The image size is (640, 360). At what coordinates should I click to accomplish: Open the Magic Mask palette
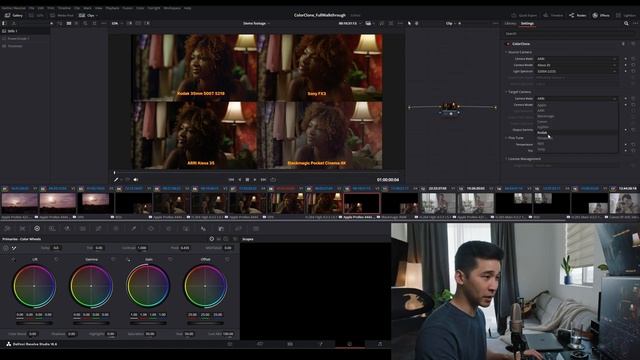click(186, 229)
